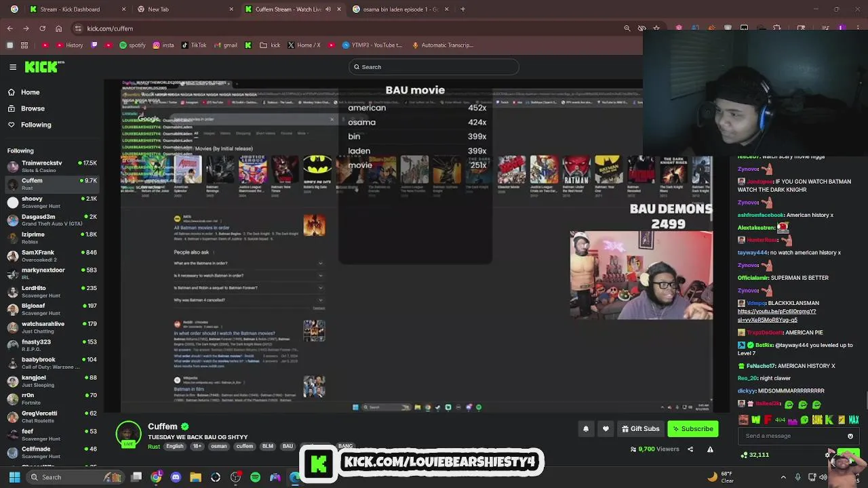The height and width of the screenshot is (488, 868).
Task: Click the browser home icon
Action: pyautogui.click(x=58, y=28)
